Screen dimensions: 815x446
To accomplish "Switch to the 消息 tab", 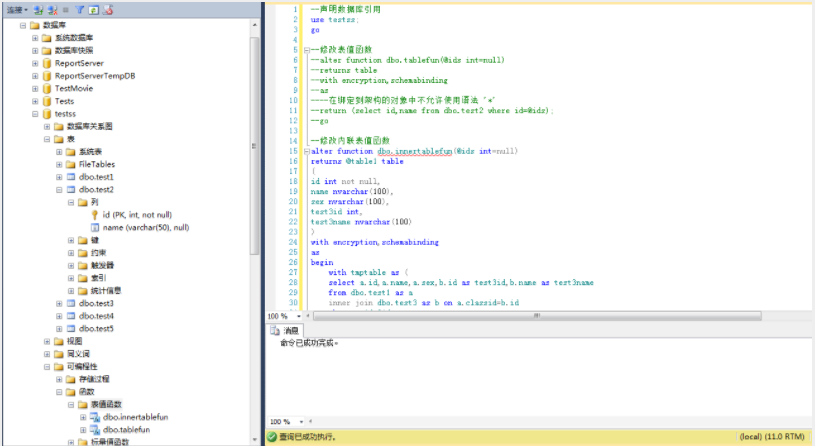I will pos(285,331).
